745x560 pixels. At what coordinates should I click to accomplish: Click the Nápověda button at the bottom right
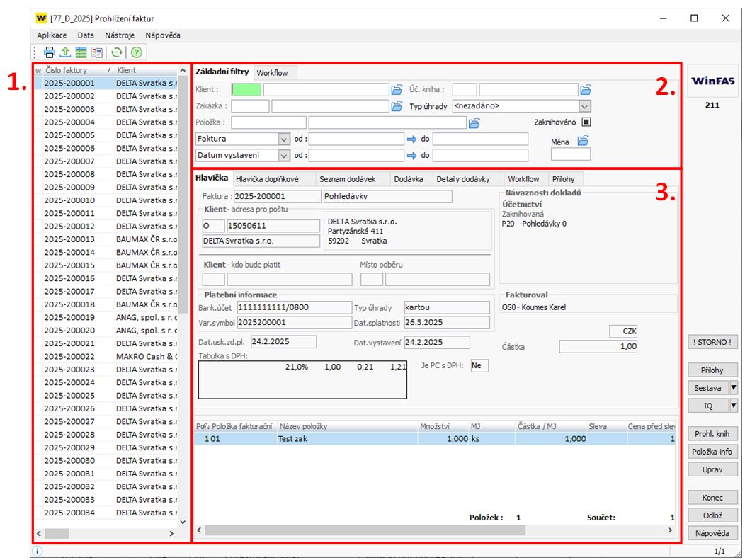click(x=712, y=533)
